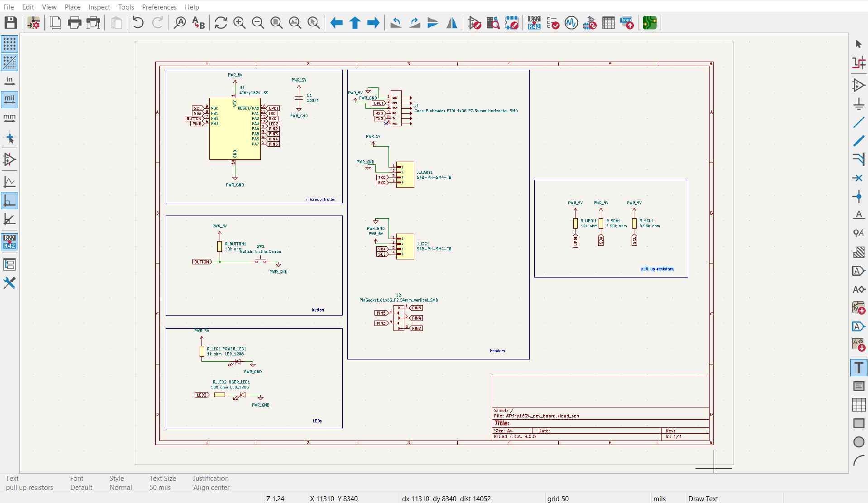This screenshot has width=868, height=503.
Task: Open the Place menu
Action: (x=72, y=7)
